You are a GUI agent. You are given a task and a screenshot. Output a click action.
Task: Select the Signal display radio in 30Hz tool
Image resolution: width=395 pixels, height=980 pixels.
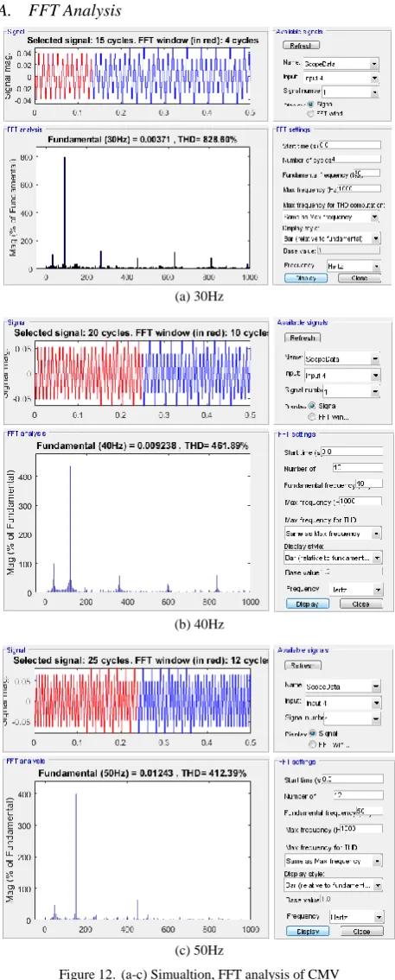tap(309, 105)
